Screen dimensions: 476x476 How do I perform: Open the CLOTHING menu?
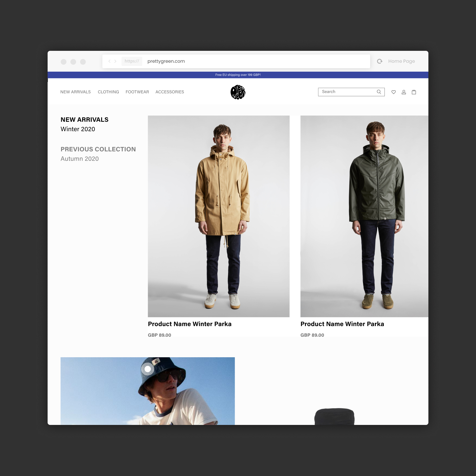[108, 92]
